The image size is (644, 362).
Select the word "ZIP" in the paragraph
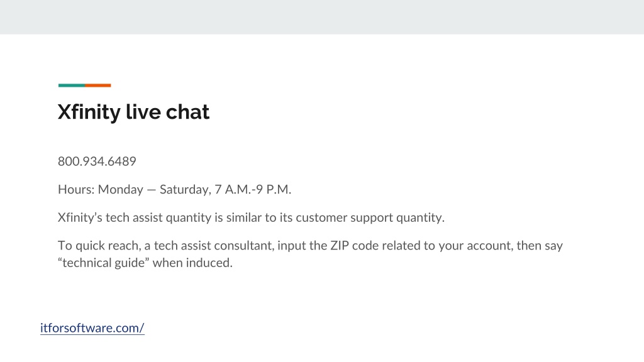click(x=340, y=246)
